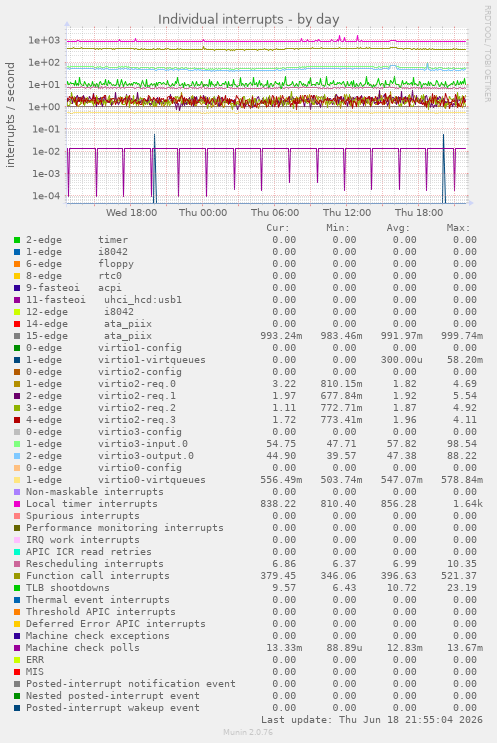Click the Munin 2.0.76 footer text
This screenshot has height=743, width=497.
[248, 732]
